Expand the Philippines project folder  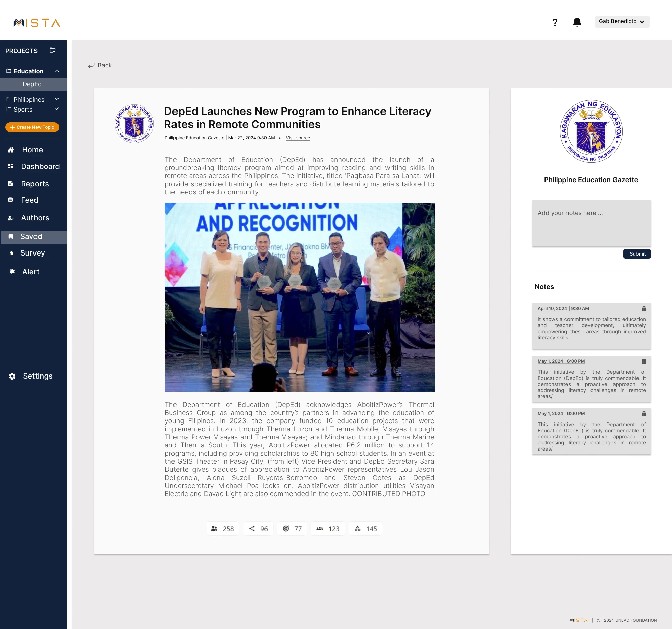tap(57, 99)
